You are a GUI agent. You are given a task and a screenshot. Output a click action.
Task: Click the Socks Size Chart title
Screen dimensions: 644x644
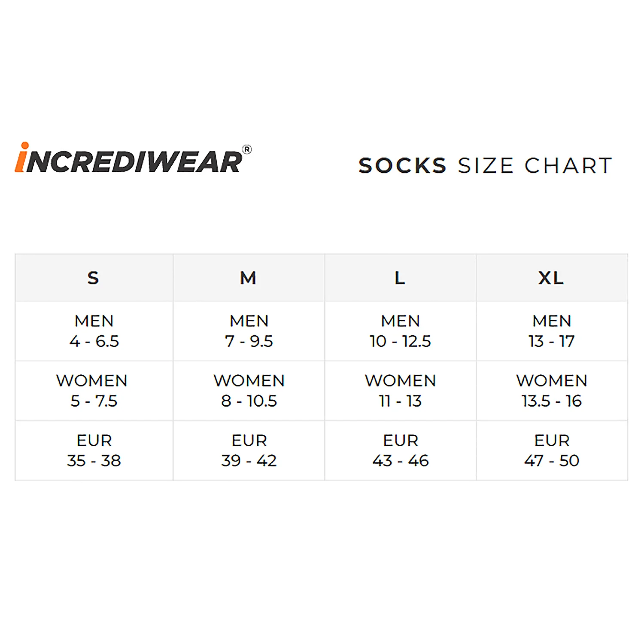point(485,166)
